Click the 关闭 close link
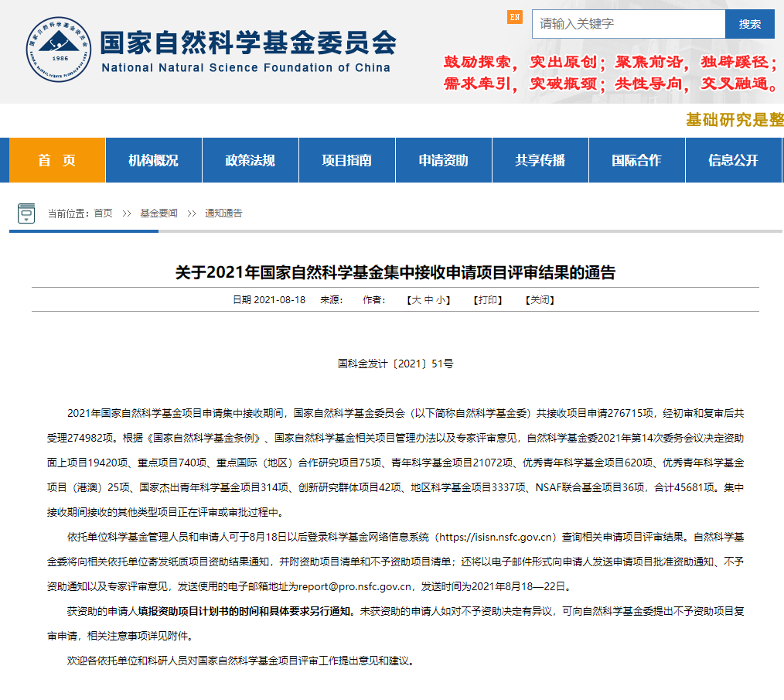 540,300
